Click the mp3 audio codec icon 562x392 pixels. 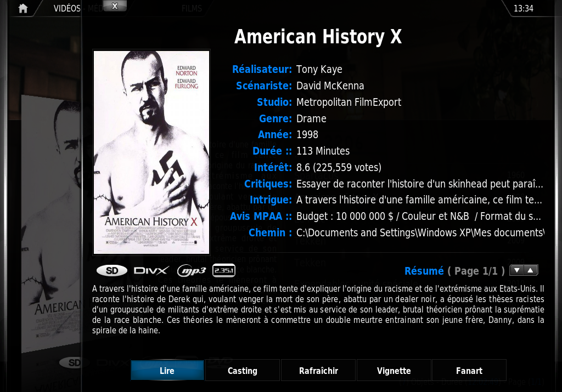point(192,271)
